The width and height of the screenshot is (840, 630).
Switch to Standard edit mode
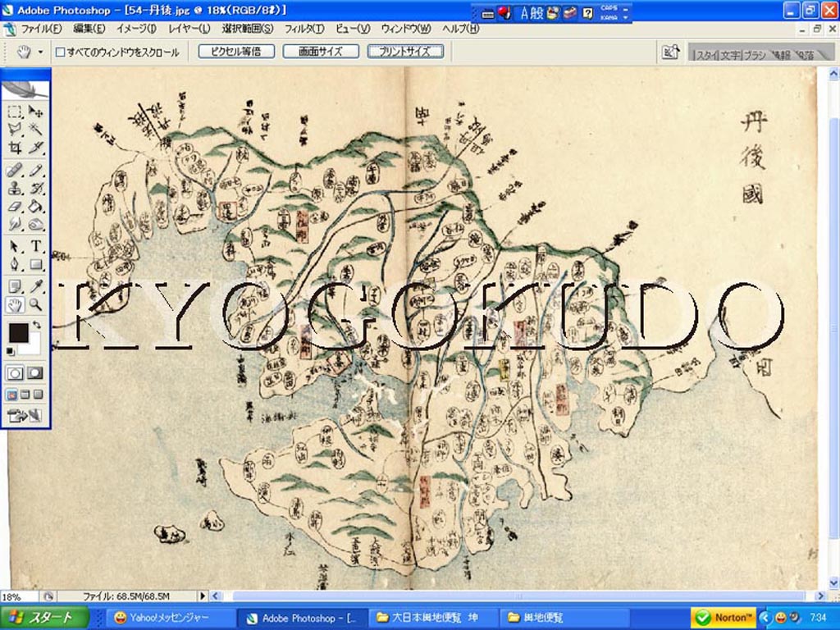[15, 373]
